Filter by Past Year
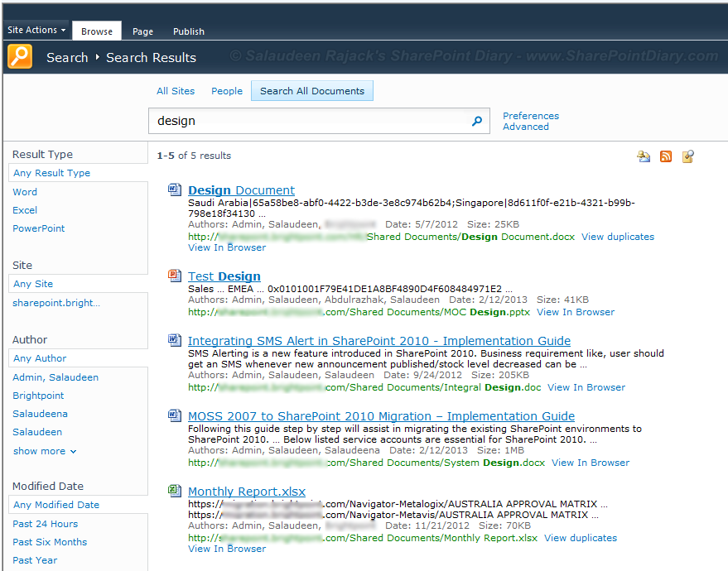Viewport: 728px width, 571px height. coord(35,560)
